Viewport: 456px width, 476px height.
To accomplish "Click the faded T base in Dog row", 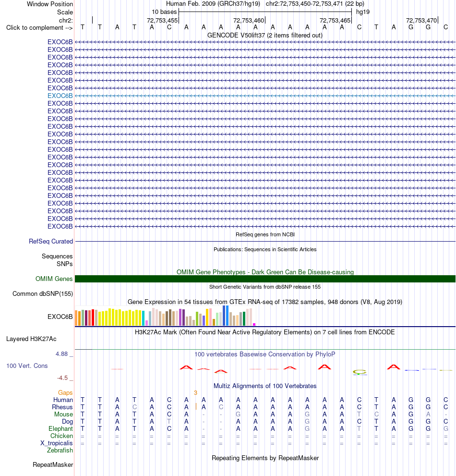I will (x=169, y=421).
